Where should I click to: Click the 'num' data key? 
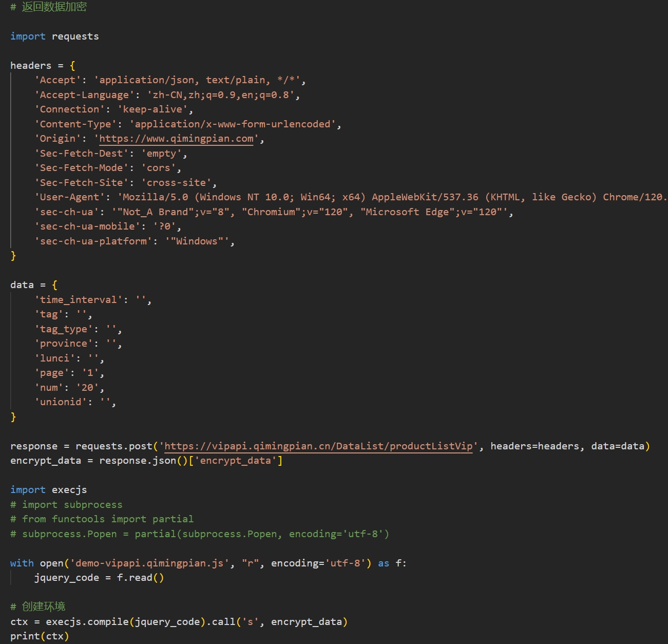49,388
